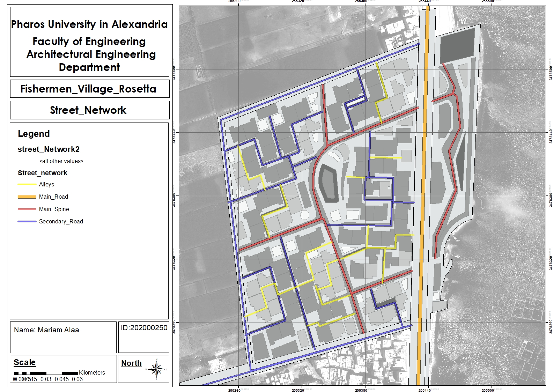Screen dimensions: 554x392
Task: Click the 0.06 scale bar value
Action: point(77,379)
